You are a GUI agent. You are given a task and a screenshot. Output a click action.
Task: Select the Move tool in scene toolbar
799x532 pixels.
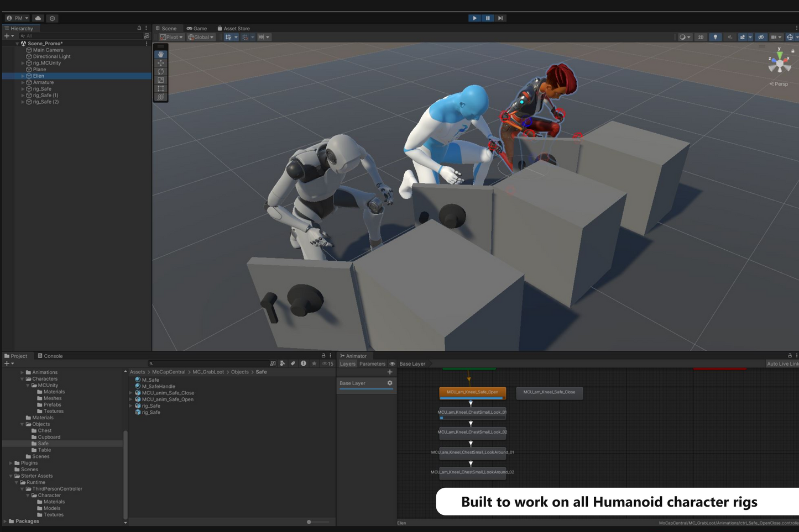[161, 63]
